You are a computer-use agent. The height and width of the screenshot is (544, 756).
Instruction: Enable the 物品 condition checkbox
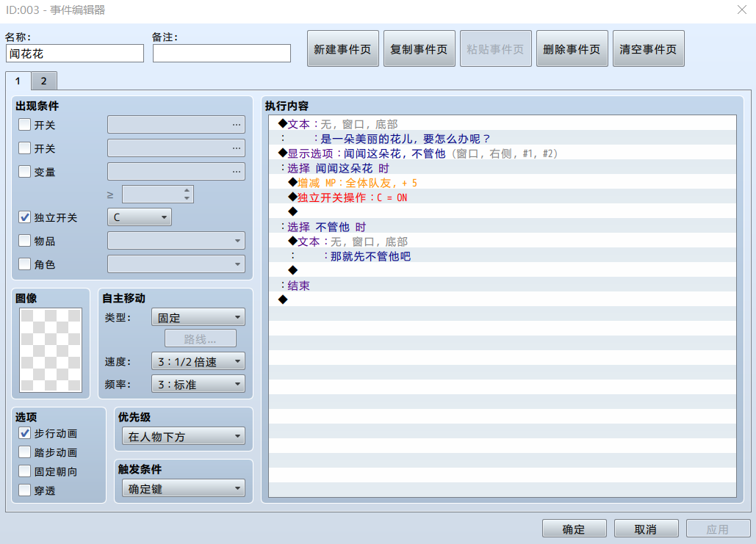point(24,241)
